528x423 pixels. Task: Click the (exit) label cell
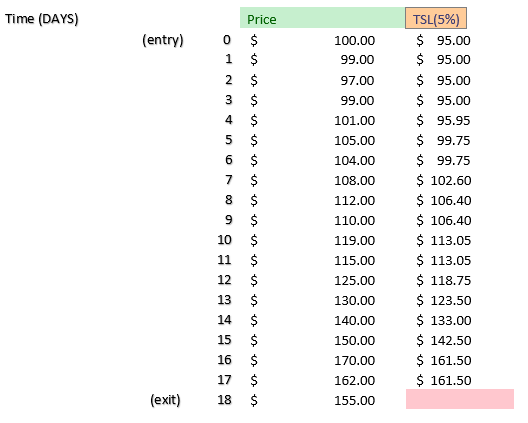[165, 400]
